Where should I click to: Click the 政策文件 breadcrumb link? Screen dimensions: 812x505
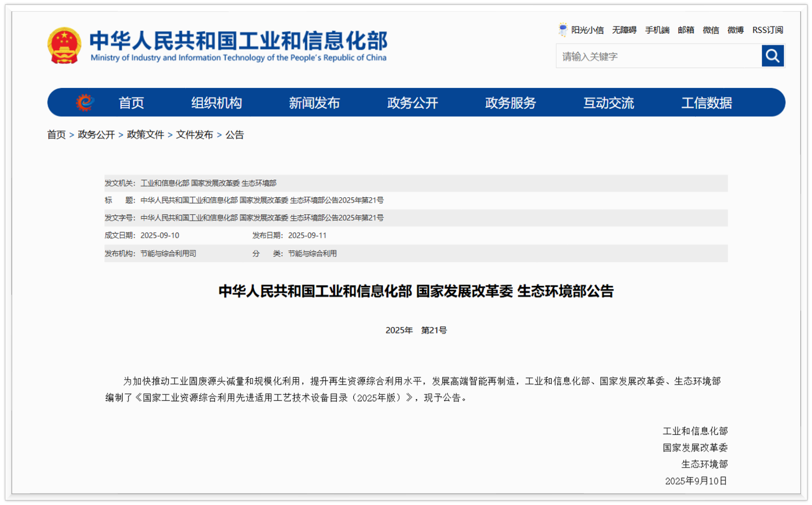click(x=146, y=134)
